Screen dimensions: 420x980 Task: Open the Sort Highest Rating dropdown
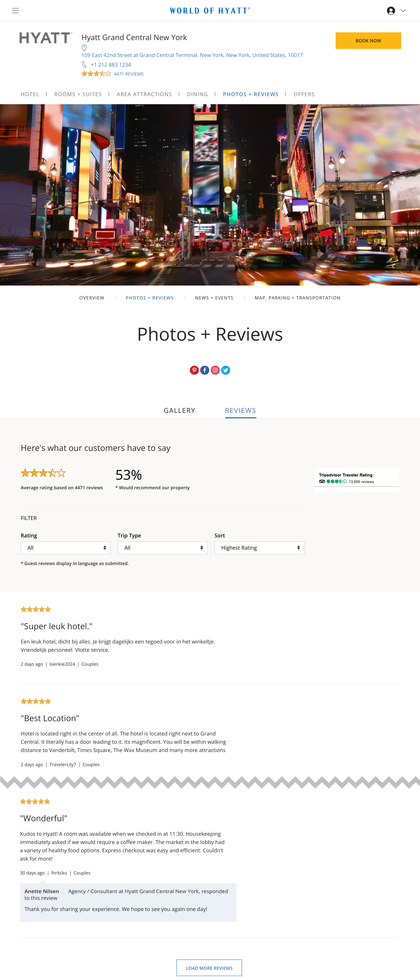[259, 548]
